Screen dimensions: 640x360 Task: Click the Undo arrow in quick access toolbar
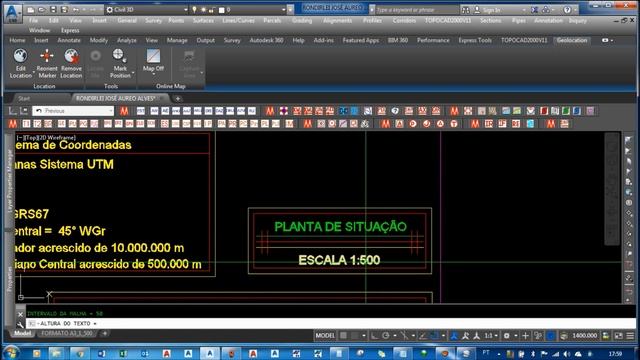point(76,9)
